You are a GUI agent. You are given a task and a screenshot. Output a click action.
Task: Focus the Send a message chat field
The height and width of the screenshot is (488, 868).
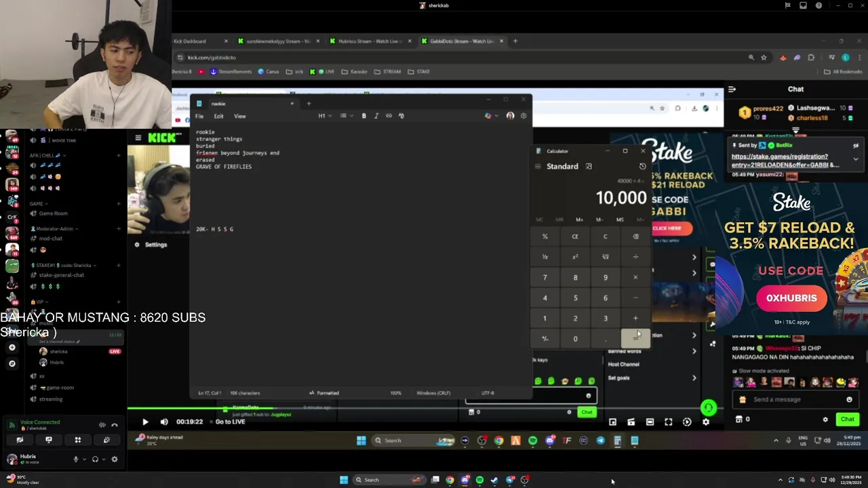(795, 399)
